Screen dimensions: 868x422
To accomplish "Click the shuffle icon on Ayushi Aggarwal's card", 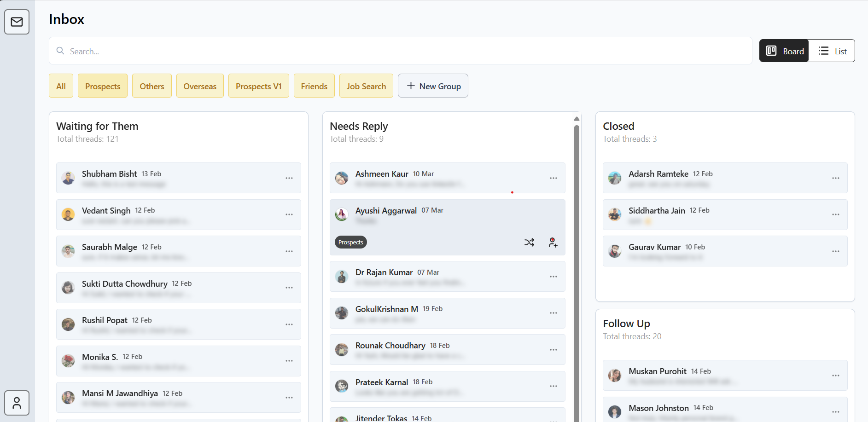I will pyautogui.click(x=529, y=243).
